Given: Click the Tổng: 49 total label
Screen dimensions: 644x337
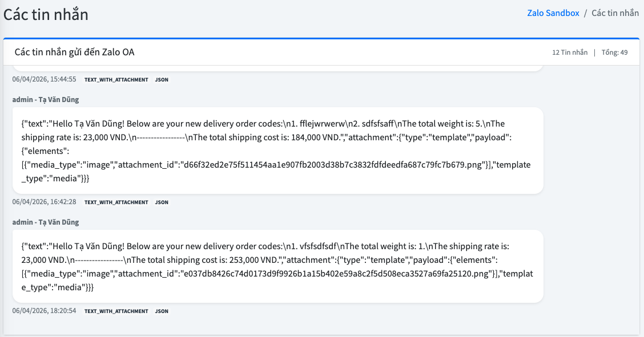Looking at the screenshot, I should point(615,52).
